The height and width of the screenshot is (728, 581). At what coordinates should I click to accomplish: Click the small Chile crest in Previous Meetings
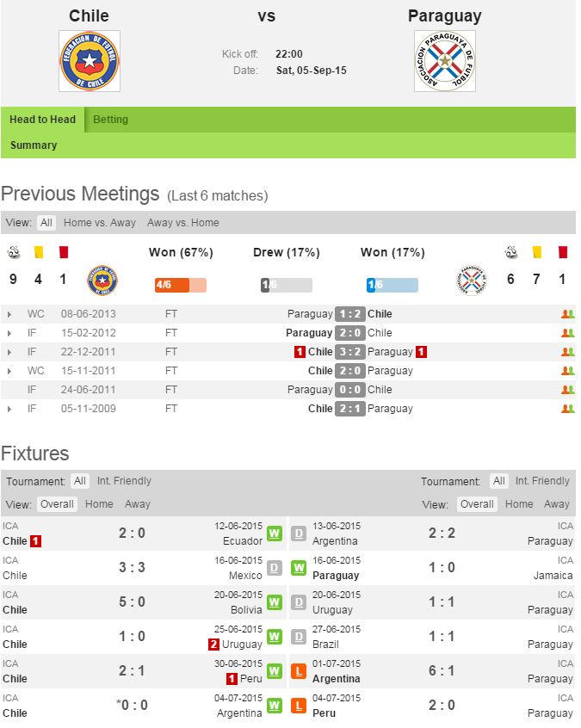[102, 281]
